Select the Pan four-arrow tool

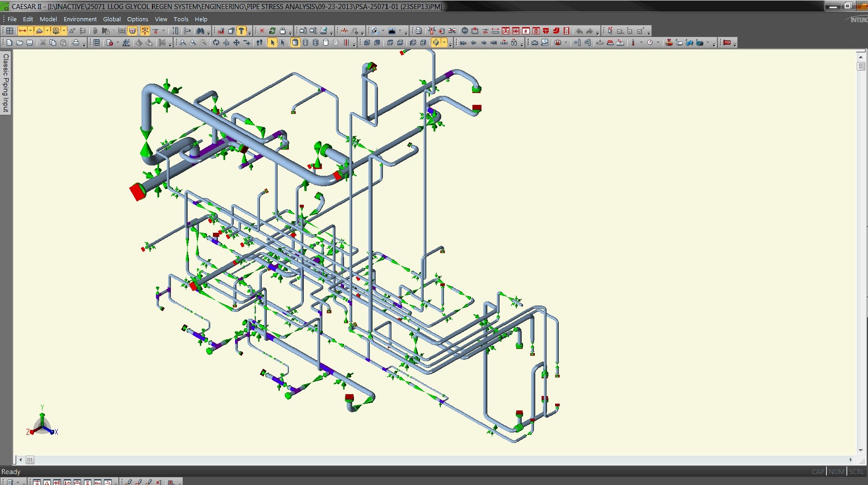point(236,42)
